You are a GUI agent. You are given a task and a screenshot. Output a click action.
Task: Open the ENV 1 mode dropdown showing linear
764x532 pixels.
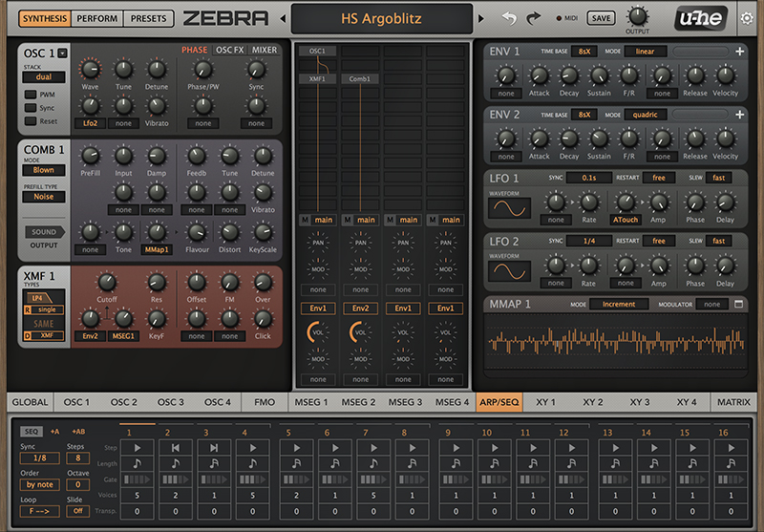pos(645,52)
